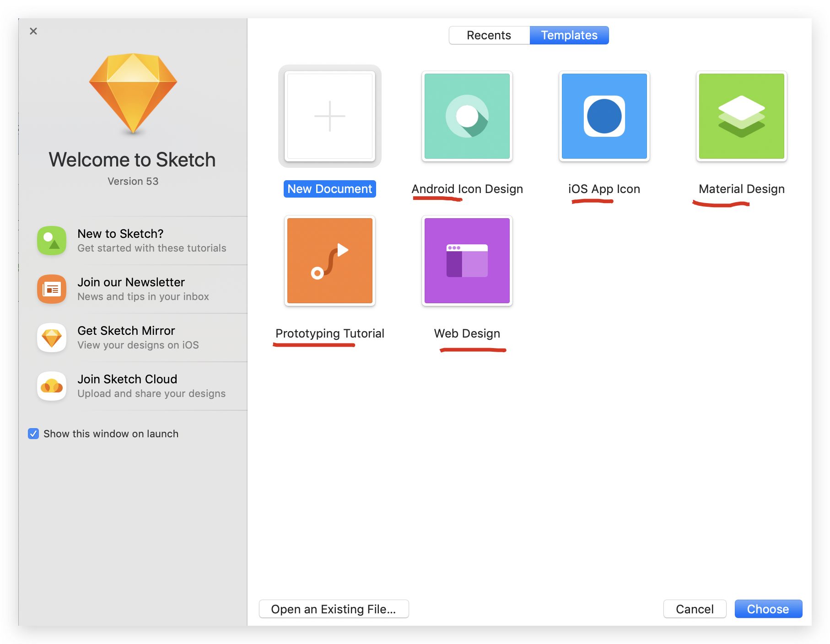Close the Welcome window with the X
The width and height of the screenshot is (830, 644).
point(33,31)
